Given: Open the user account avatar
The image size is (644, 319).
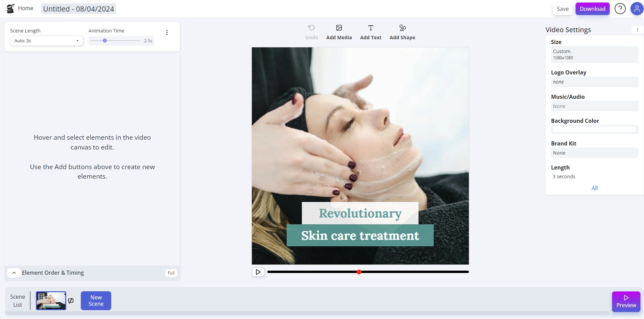Looking at the screenshot, I should tap(637, 9).
